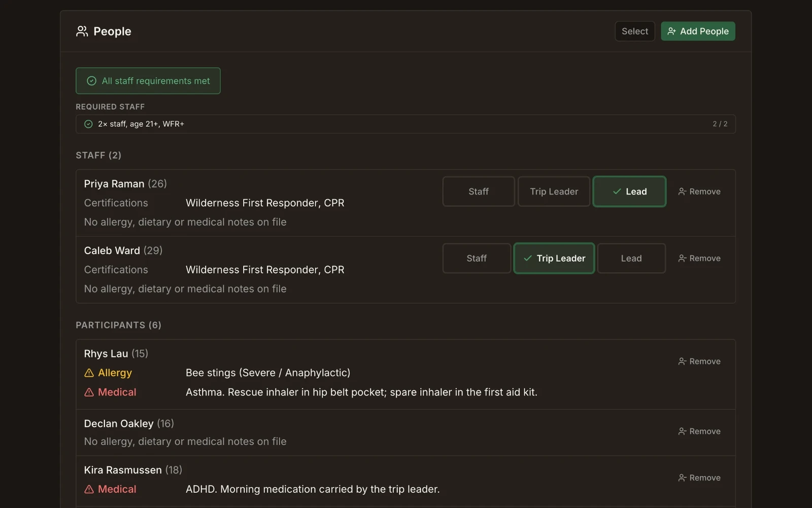
Task: Remove Kira Rasmussen from participants
Action: pos(699,478)
